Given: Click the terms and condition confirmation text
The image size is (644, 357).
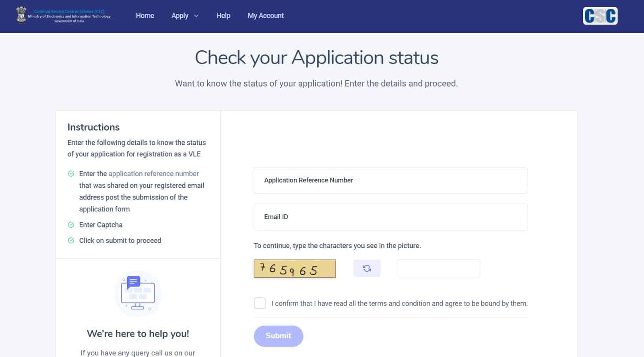Looking at the screenshot, I should tap(399, 303).
